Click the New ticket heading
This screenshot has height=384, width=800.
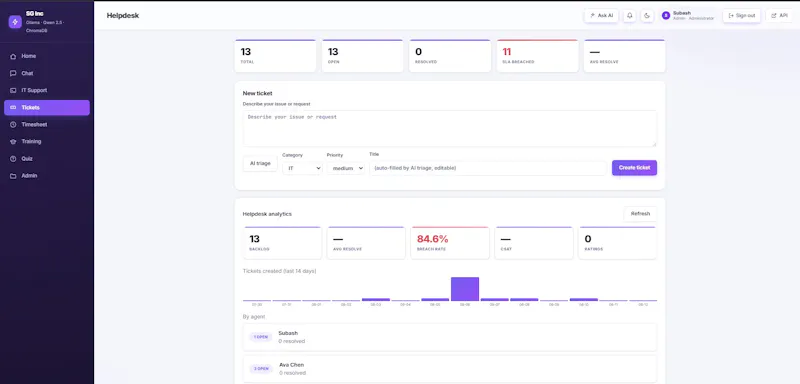click(258, 93)
